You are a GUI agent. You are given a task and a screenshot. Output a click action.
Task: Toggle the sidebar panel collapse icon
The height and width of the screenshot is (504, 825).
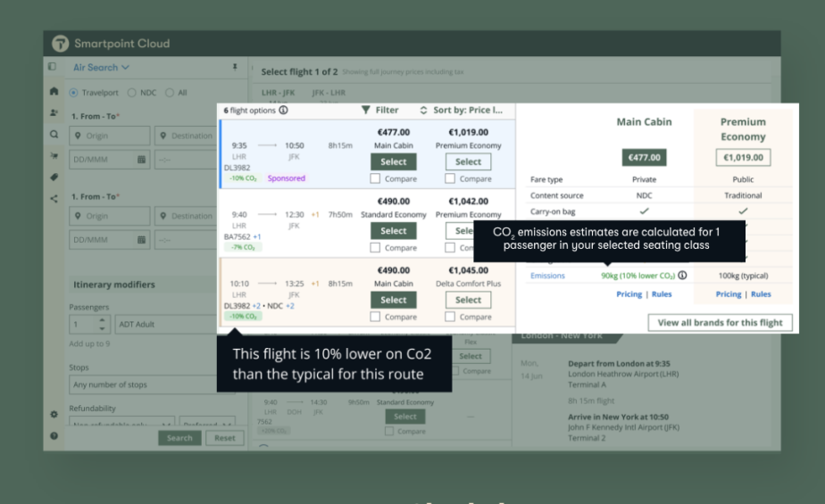coord(52,67)
